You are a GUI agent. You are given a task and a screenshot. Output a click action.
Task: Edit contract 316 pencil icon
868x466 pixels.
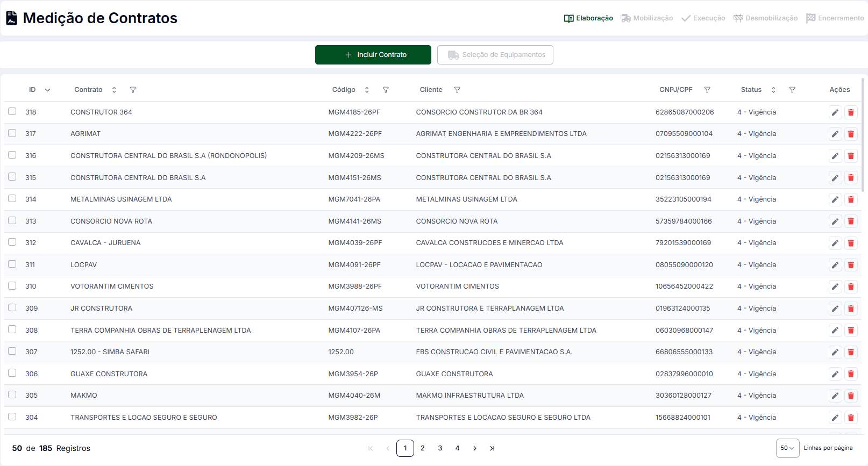pyautogui.click(x=835, y=156)
